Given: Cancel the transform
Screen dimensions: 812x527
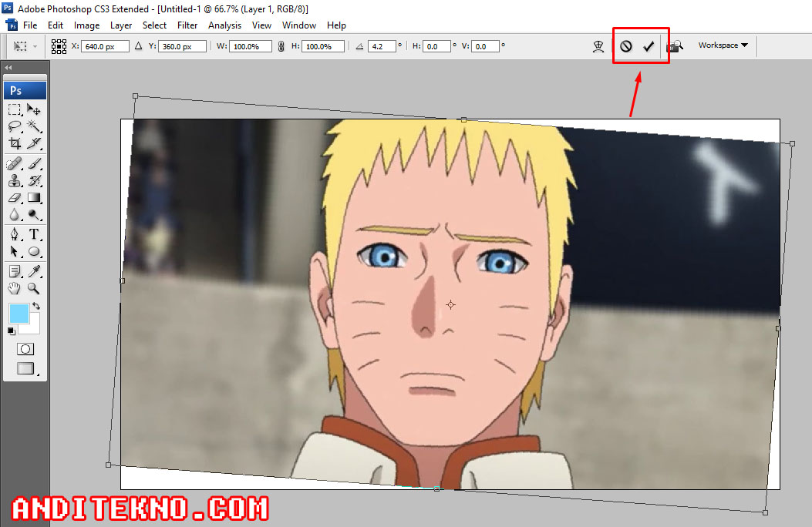Looking at the screenshot, I should click(625, 46).
